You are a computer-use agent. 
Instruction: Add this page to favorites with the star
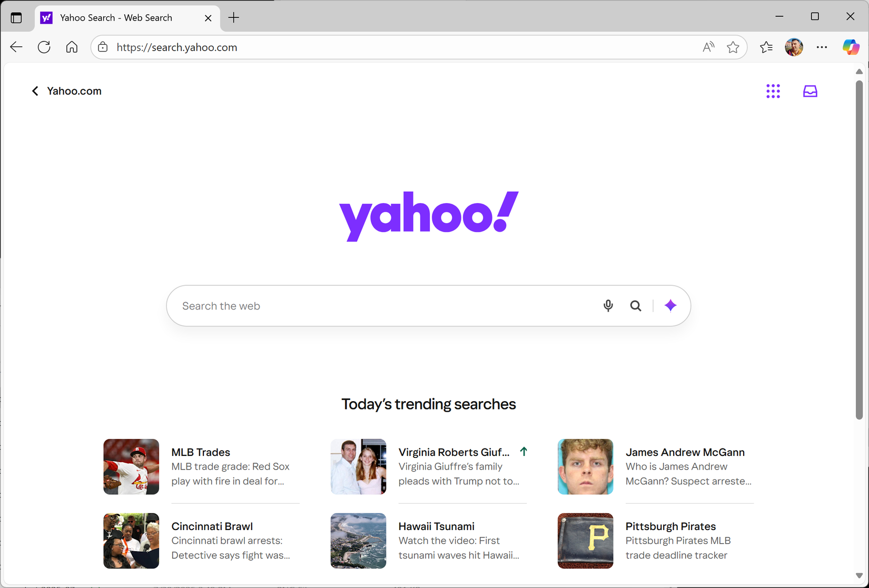(x=733, y=47)
